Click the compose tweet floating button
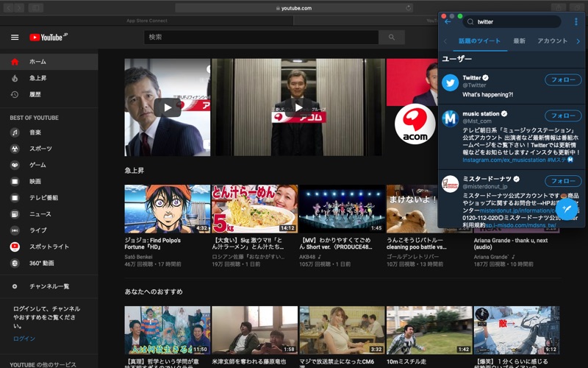 pyautogui.click(x=567, y=209)
